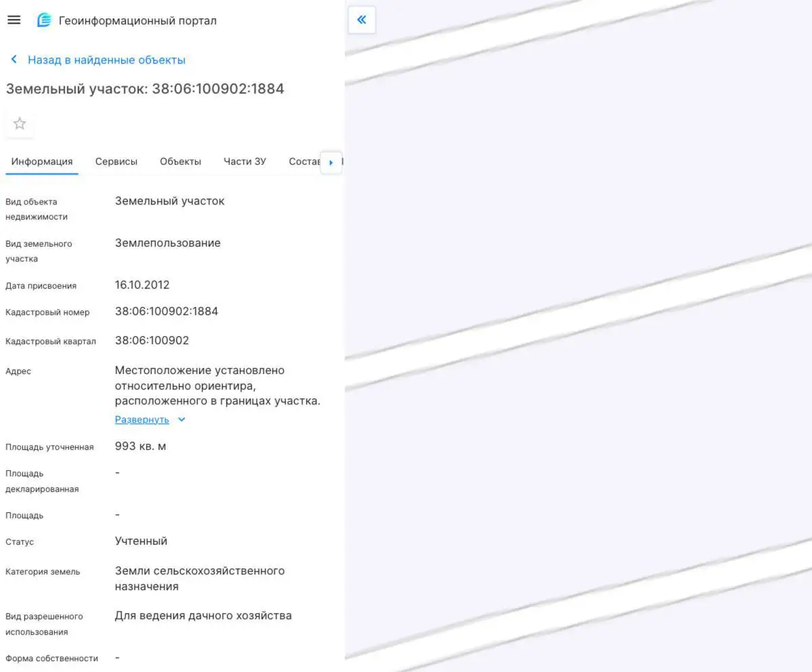Click the Развернуть link under Адрес
The width and height of the screenshot is (812, 672).
click(142, 419)
